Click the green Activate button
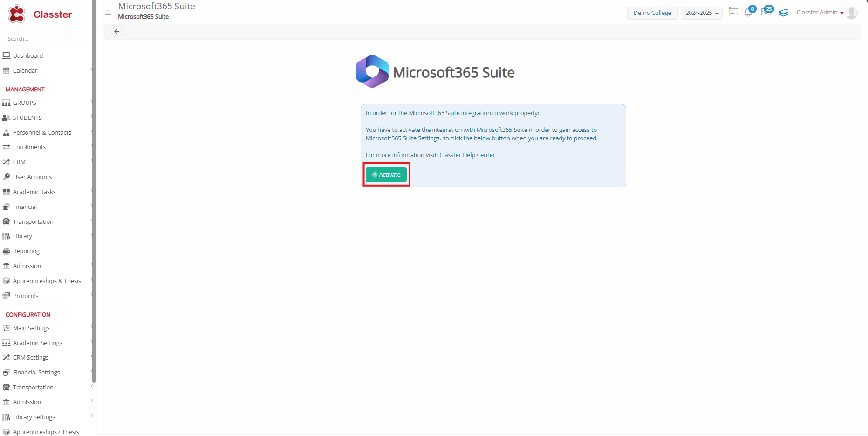Image resolution: width=868 pixels, height=436 pixels. coord(386,175)
